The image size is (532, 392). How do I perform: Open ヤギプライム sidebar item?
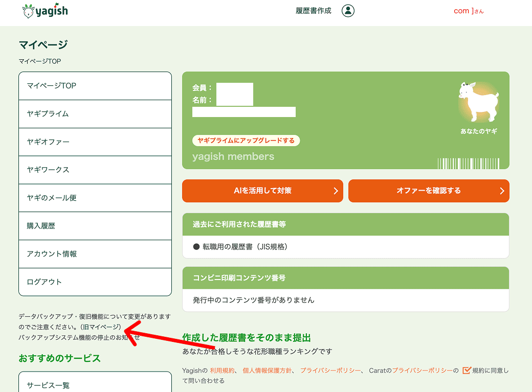click(x=95, y=114)
